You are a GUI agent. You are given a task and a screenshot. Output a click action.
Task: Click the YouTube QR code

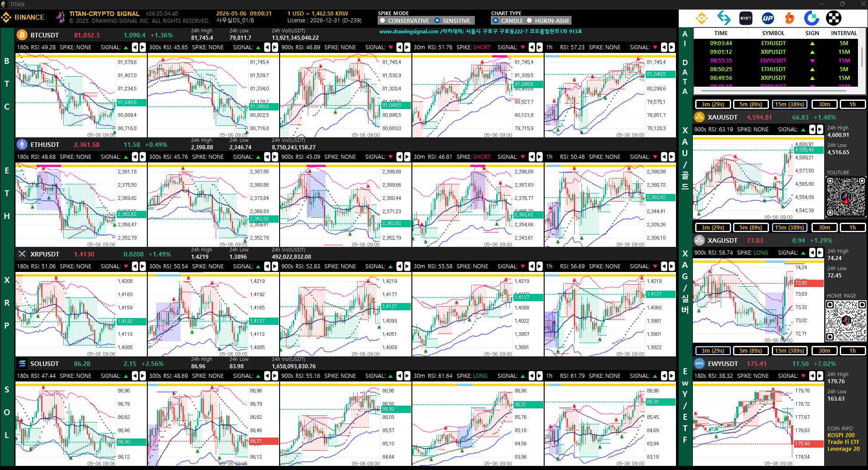[x=846, y=197]
